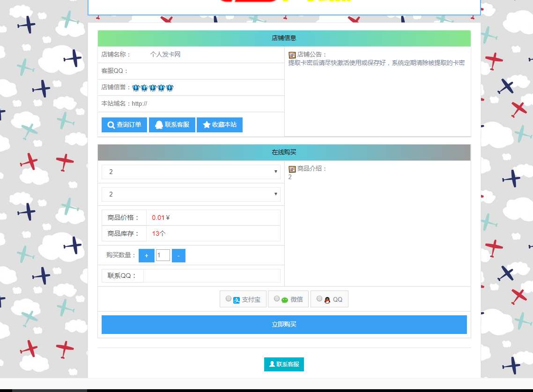The height and width of the screenshot is (392, 533).
Task: Click the blue Alipay logo icon
Action: click(x=237, y=299)
